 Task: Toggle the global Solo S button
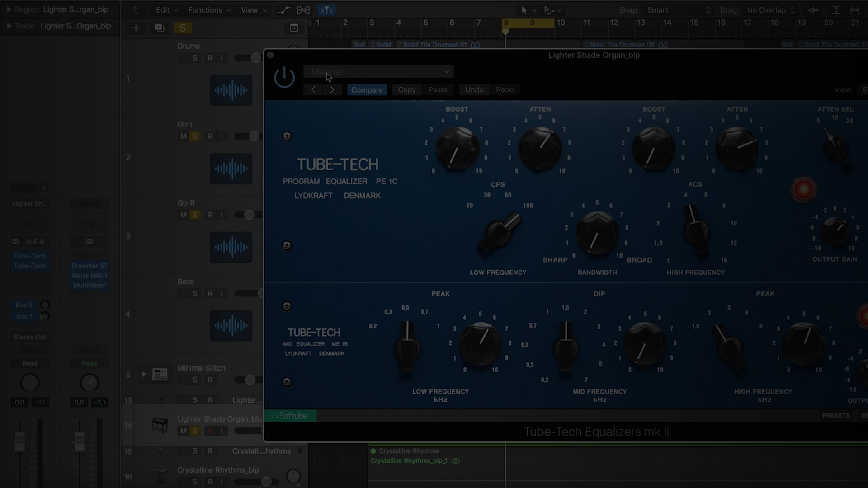(183, 28)
